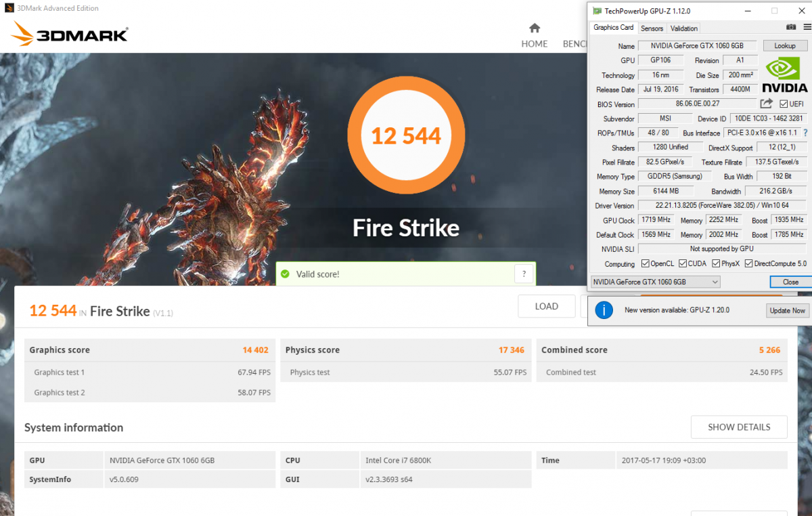Switch to the Sensors tab
The height and width of the screenshot is (516, 812).
coord(652,28)
